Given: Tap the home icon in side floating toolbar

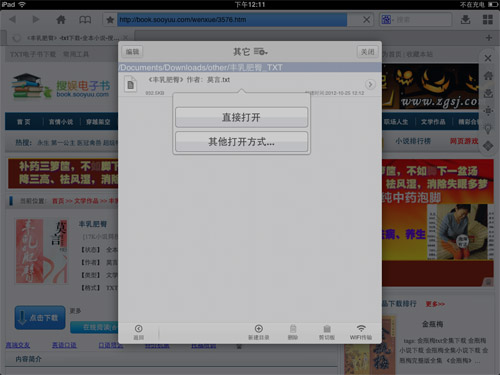Looking at the screenshot, I should [x=488, y=76].
